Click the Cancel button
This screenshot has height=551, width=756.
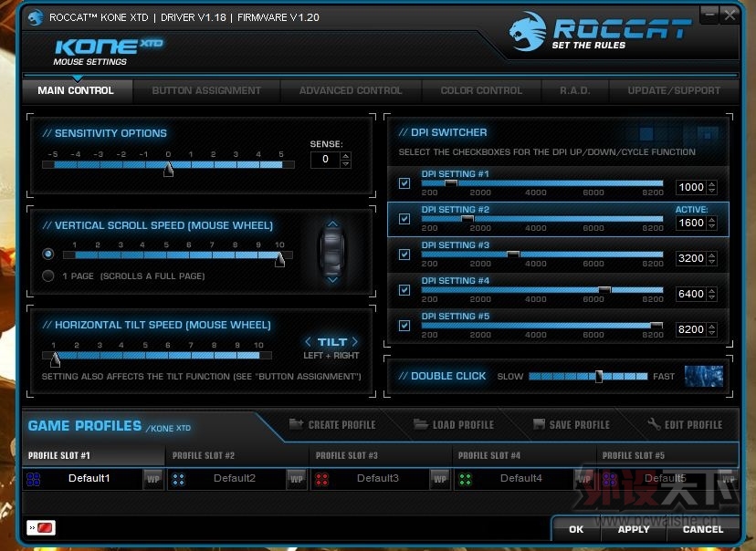(x=702, y=529)
